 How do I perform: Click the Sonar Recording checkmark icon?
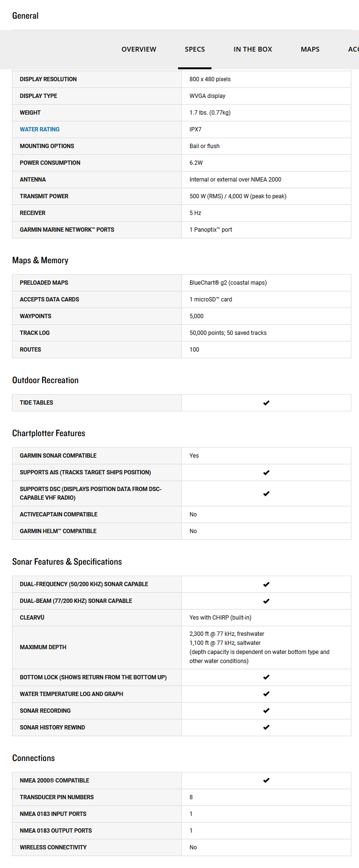(x=266, y=710)
